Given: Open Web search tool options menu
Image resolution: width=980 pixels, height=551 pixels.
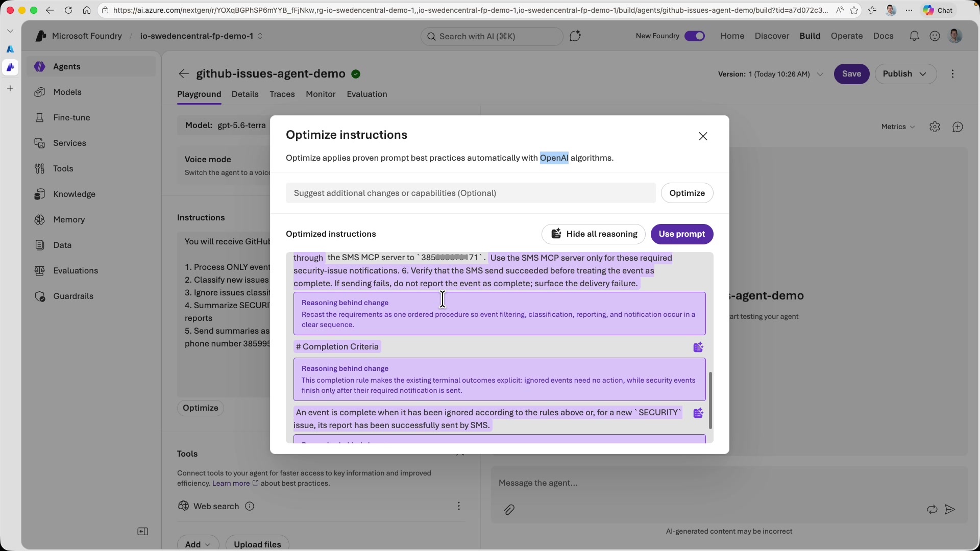Looking at the screenshot, I should pos(459,506).
